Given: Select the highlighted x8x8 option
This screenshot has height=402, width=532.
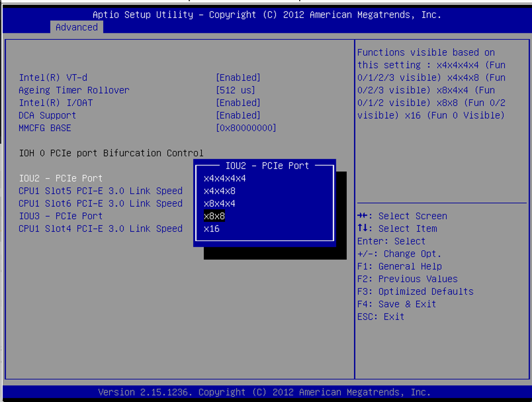Looking at the screenshot, I should (214, 216).
